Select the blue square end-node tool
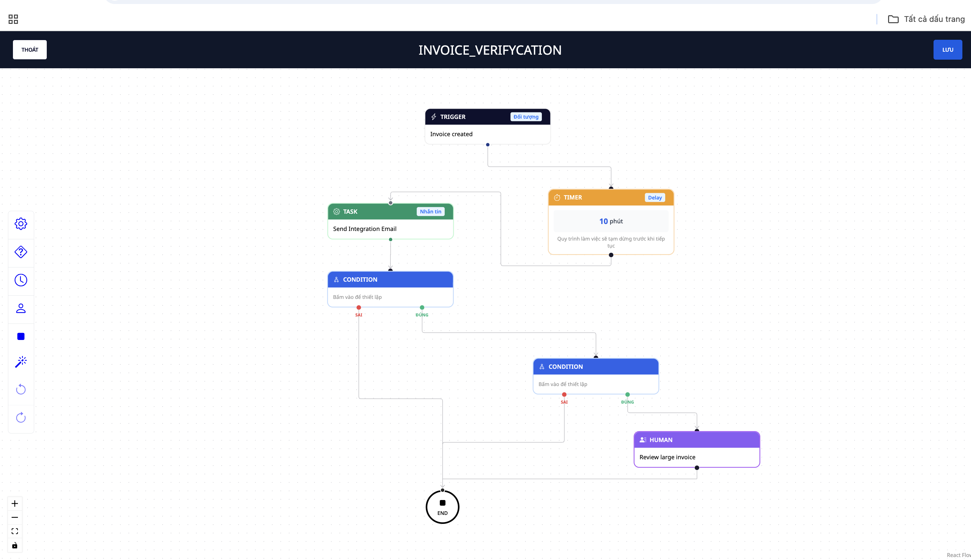This screenshot has height=560, width=971. [21, 337]
